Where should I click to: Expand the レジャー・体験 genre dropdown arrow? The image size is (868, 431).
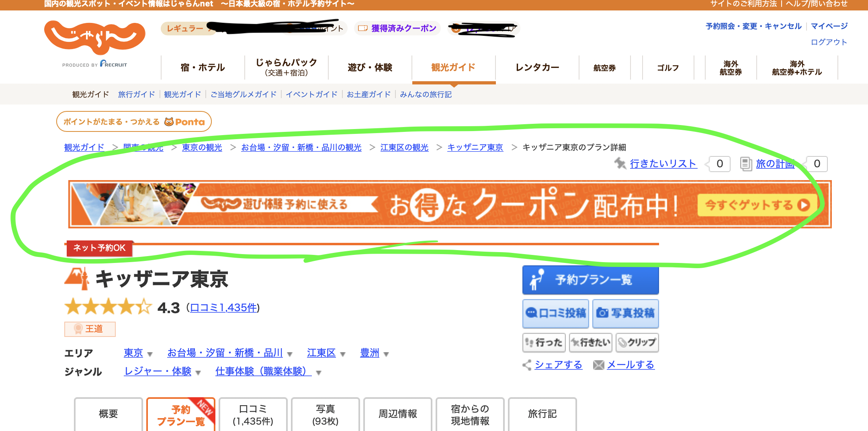(x=198, y=373)
